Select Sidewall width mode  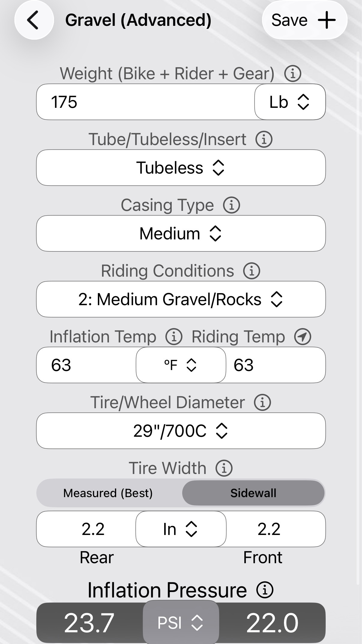point(253,493)
